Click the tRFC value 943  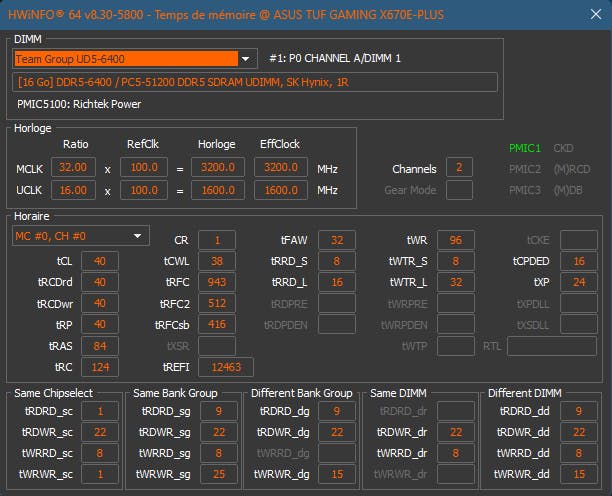216,282
